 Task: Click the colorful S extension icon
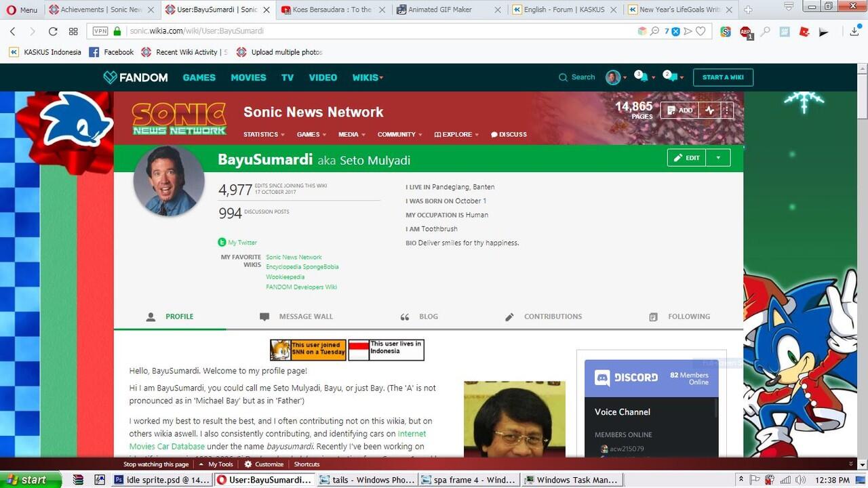click(726, 31)
